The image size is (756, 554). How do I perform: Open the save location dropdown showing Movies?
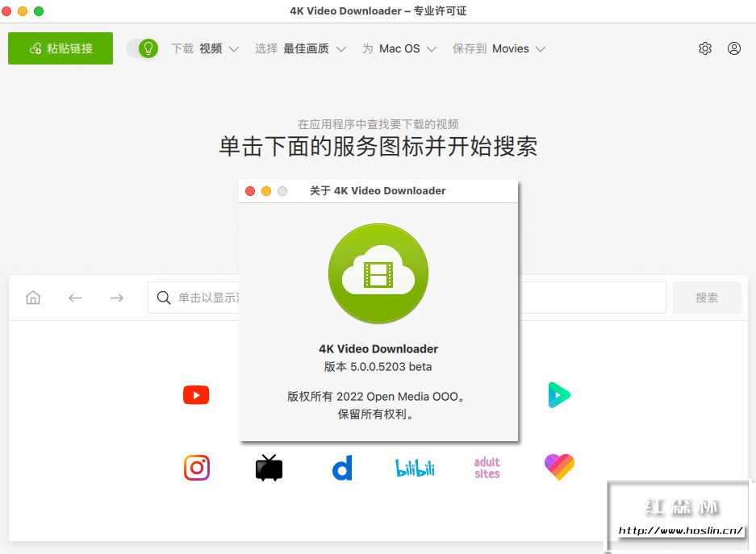[499, 48]
